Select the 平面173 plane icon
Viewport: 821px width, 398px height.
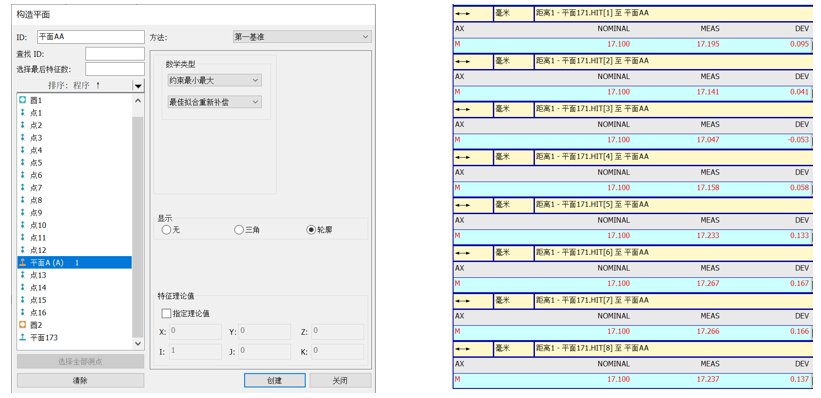(22, 337)
